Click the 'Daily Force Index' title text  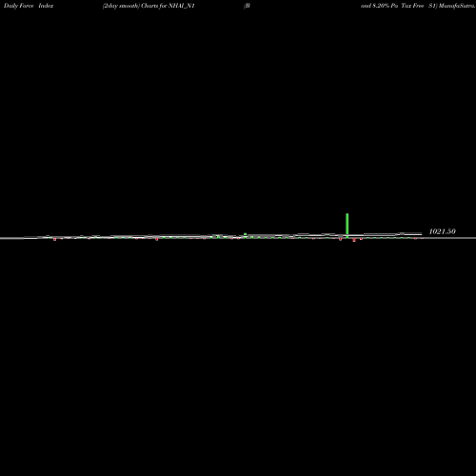29,6
